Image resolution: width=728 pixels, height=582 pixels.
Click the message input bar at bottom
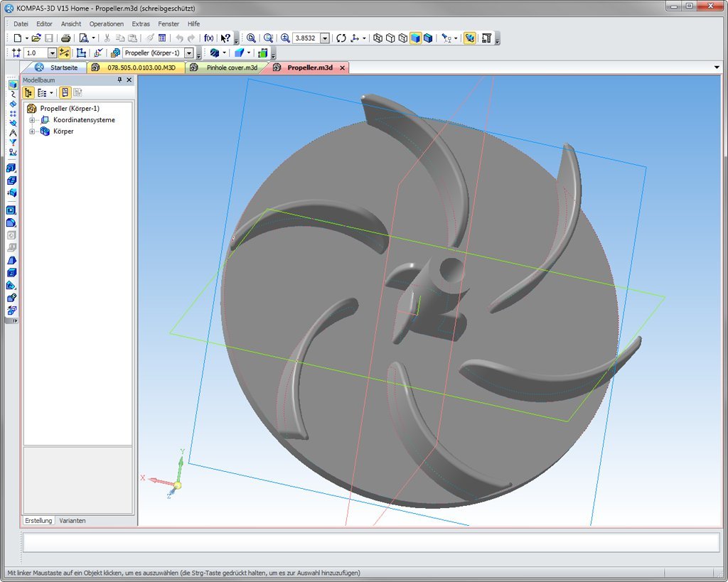371,542
